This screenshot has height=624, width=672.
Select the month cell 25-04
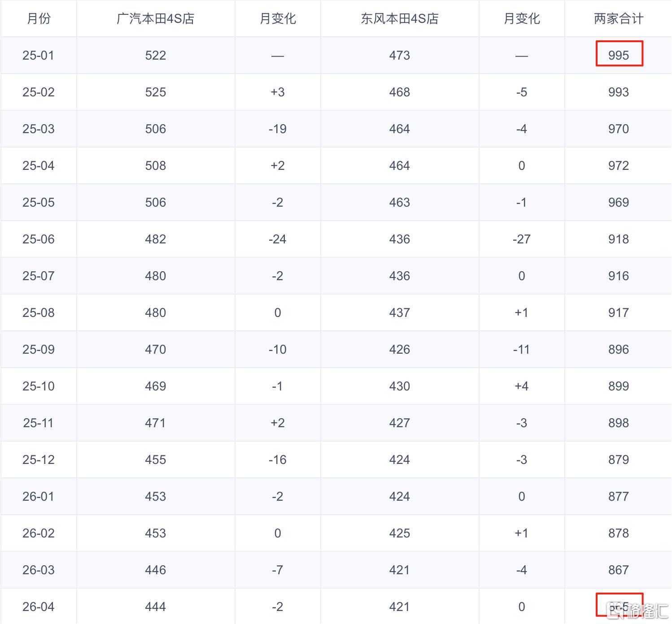39,165
